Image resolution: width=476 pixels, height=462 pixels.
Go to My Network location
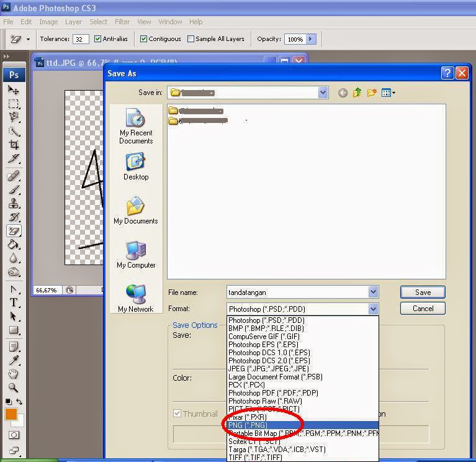(x=136, y=298)
